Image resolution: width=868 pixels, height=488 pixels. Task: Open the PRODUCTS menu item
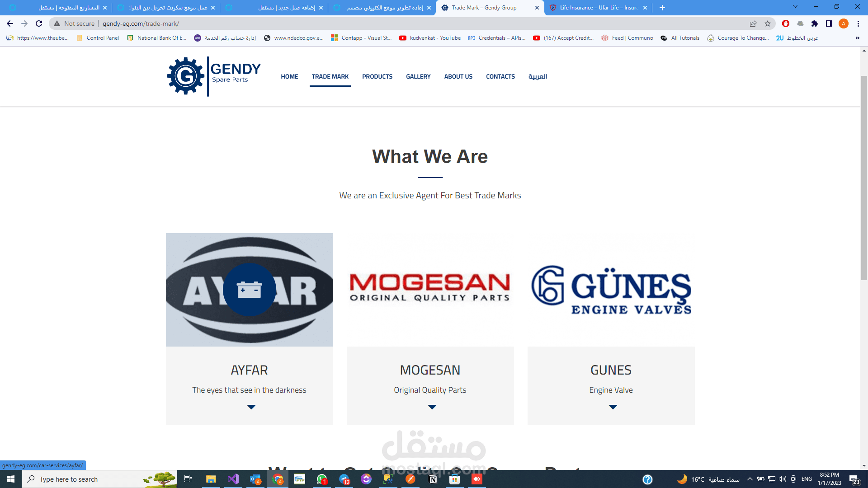coord(377,76)
